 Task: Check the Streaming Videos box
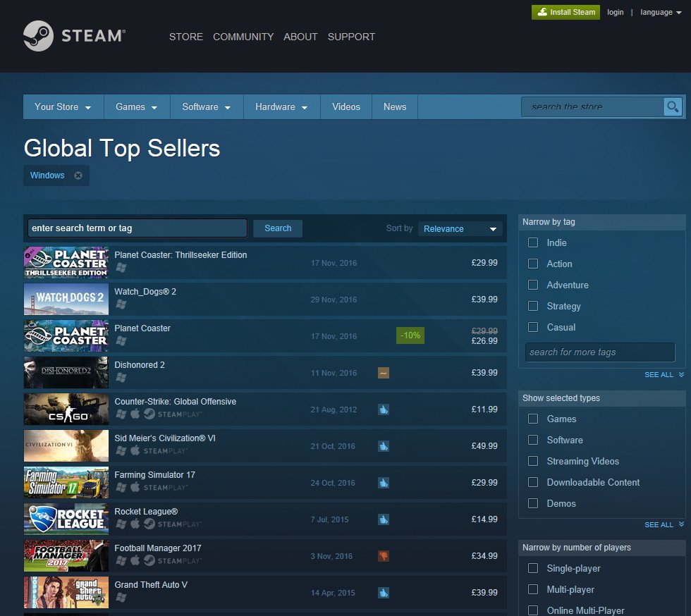[x=533, y=461]
